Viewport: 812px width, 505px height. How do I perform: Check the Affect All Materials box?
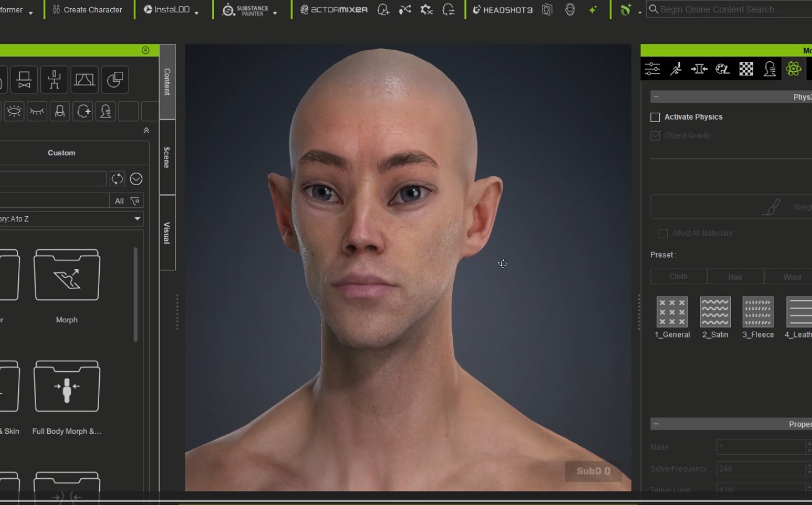point(663,234)
